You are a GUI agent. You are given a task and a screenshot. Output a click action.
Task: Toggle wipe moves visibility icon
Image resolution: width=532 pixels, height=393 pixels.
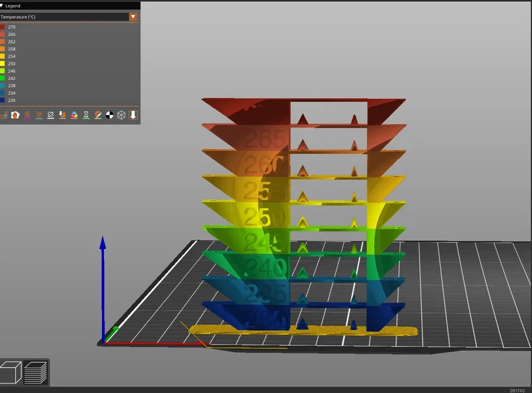15,115
